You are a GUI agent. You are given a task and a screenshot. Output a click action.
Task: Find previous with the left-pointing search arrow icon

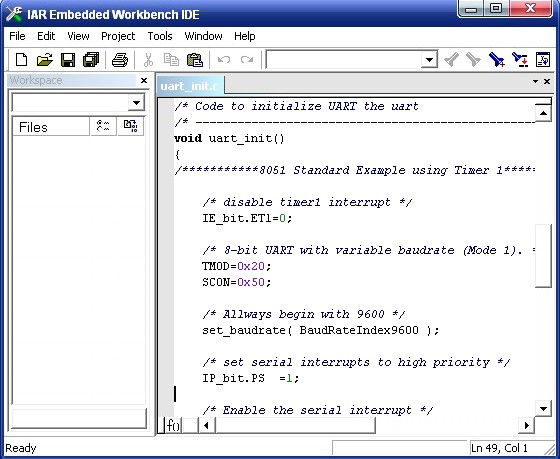tap(451, 60)
